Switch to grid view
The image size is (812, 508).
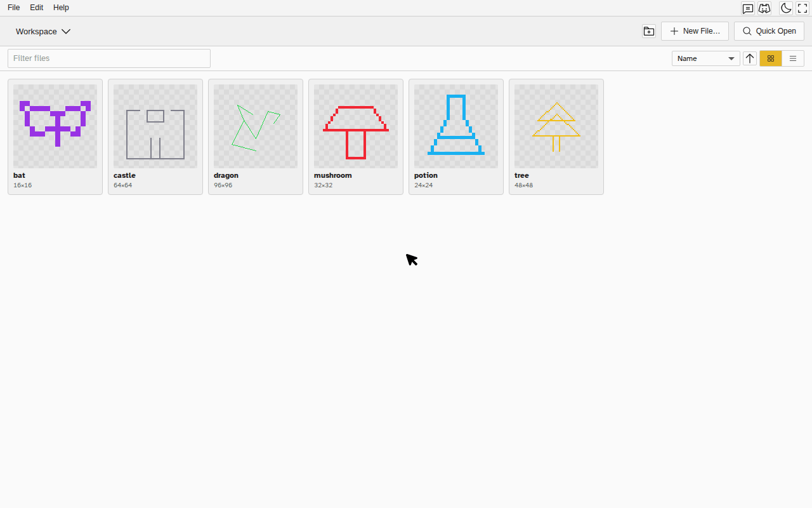point(771,58)
